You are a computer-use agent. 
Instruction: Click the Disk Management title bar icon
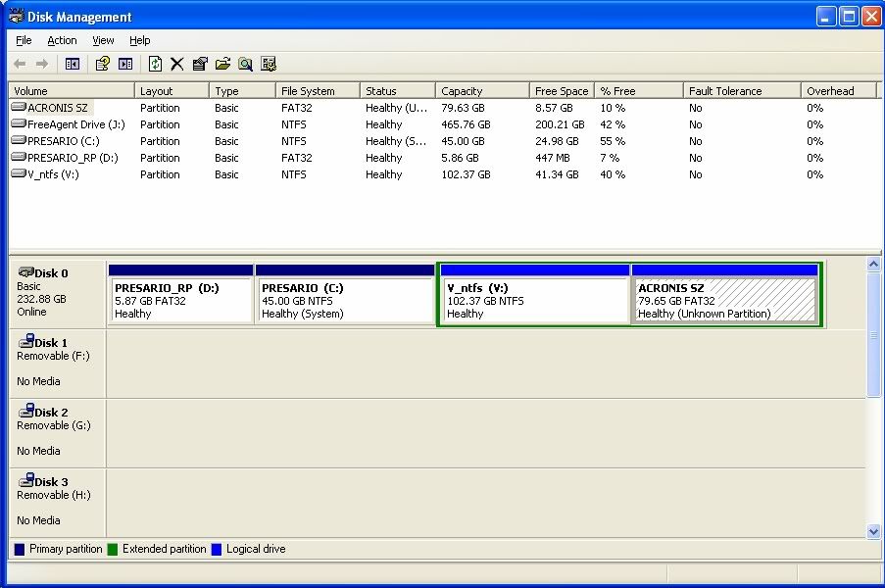[17, 17]
